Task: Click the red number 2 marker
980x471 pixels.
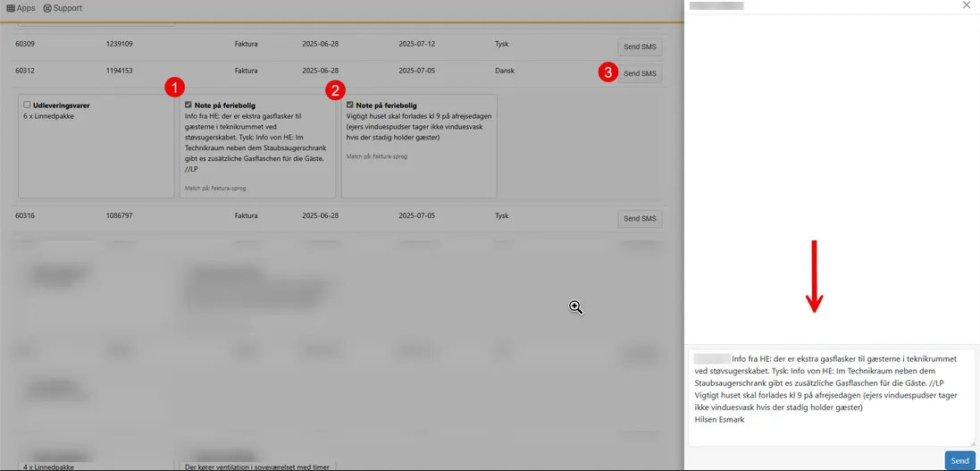Action: click(x=336, y=89)
